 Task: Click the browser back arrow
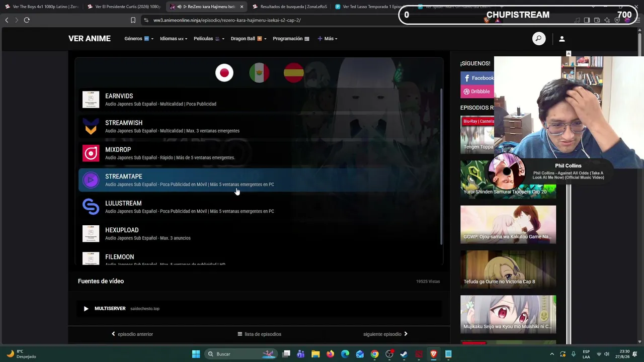pyautogui.click(x=7, y=20)
